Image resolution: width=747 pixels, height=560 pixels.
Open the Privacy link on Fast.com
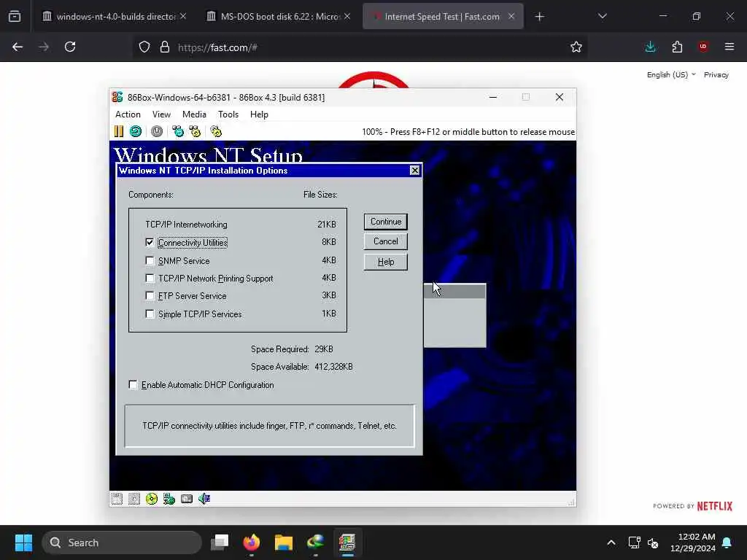pyautogui.click(x=716, y=75)
